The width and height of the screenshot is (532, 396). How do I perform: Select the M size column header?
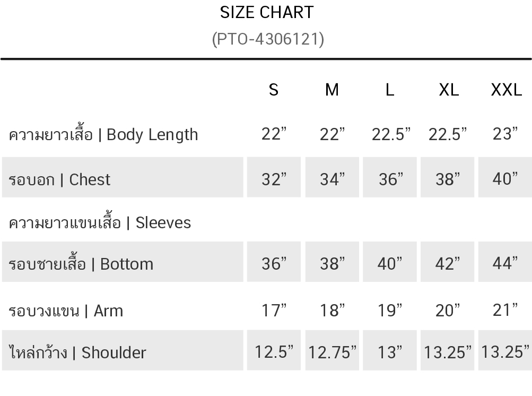332,90
